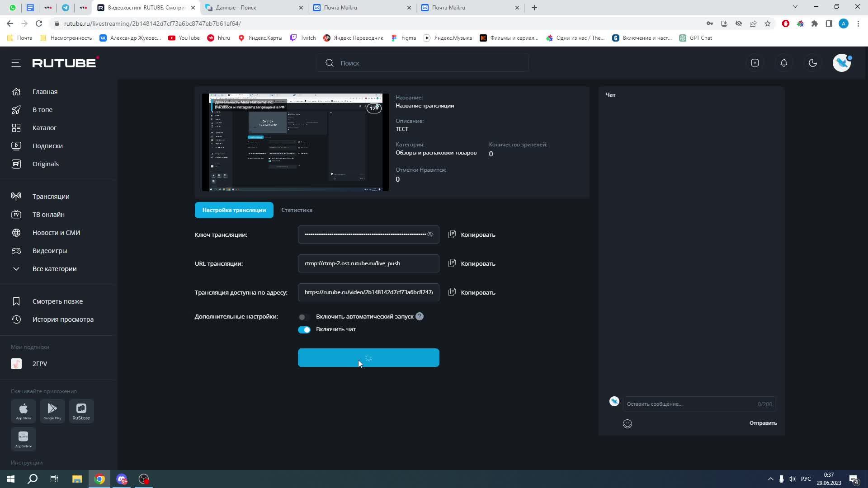868x488 pixels.
Task: Click the search magnifier icon
Action: click(329, 62)
